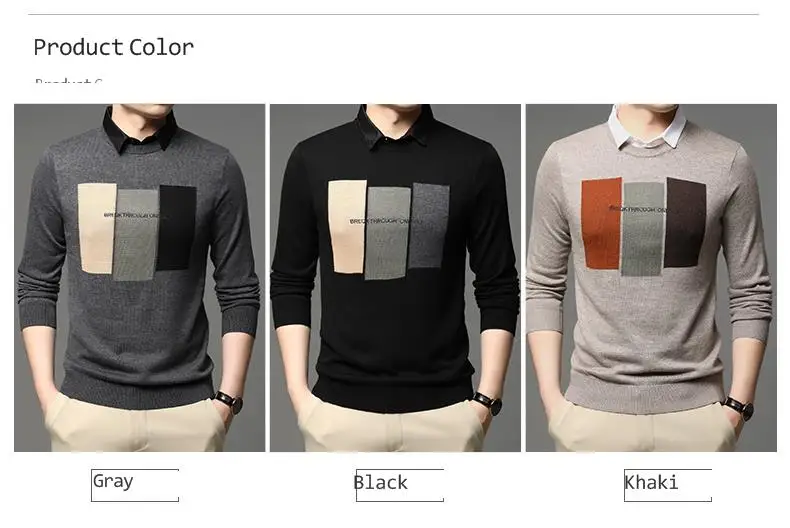This screenshot has height=528, width=790.
Task: Click the Gray color label box
Action: pos(135,485)
